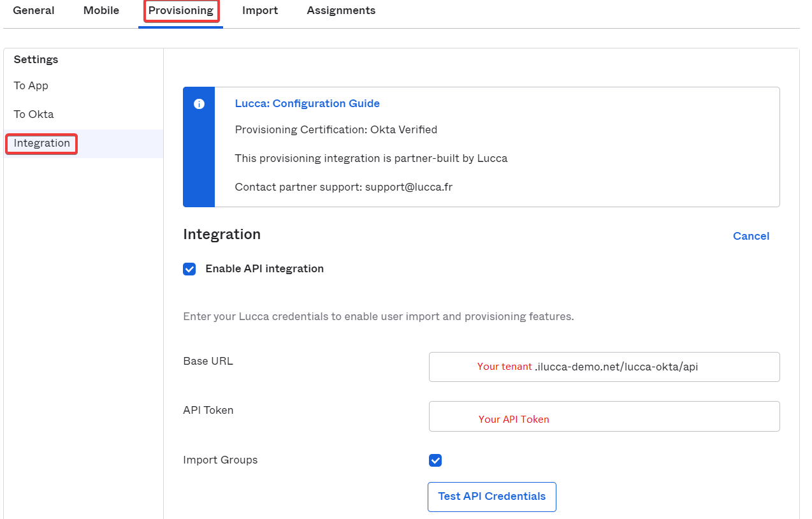Click Cancel next to Integration heading

point(751,236)
